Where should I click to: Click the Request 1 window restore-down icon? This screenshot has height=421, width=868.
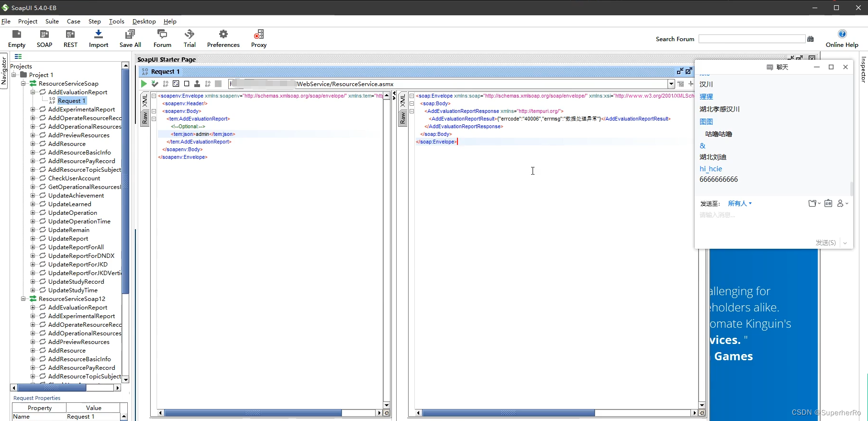pos(680,71)
